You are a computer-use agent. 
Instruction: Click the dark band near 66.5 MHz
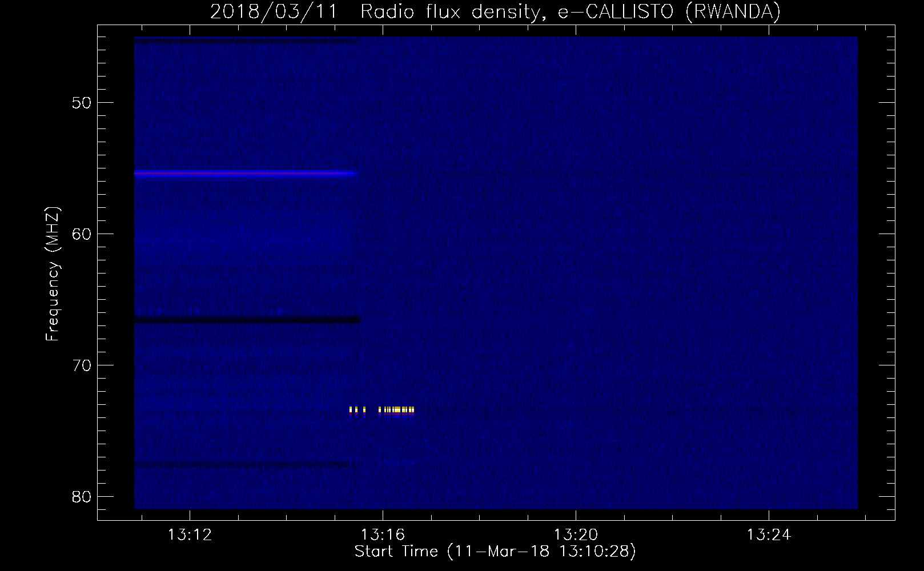click(247, 320)
